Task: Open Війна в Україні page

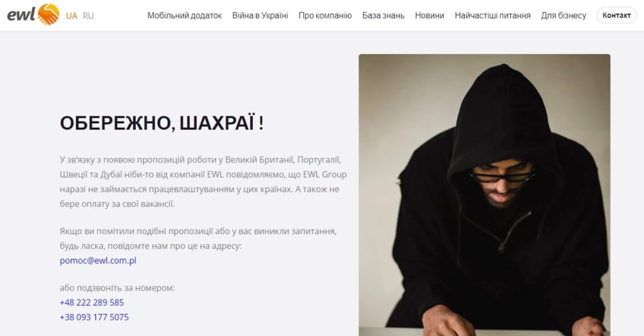Action: (260, 16)
